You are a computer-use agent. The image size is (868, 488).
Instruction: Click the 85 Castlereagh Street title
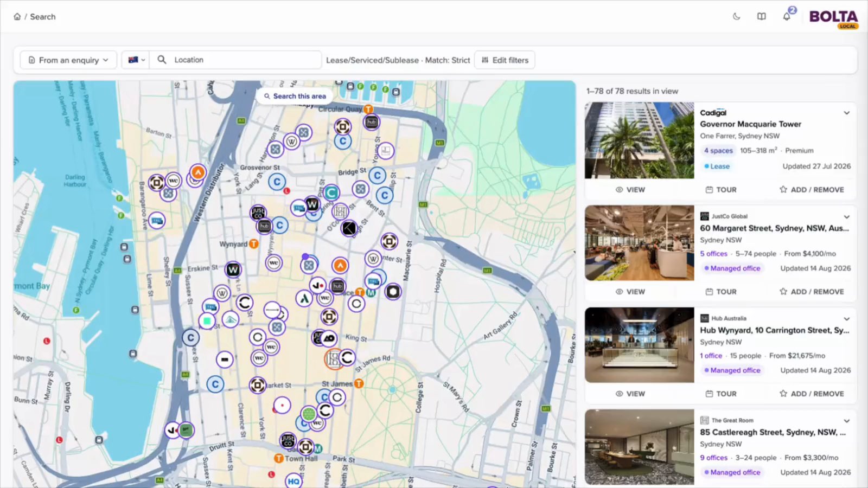[773, 432]
